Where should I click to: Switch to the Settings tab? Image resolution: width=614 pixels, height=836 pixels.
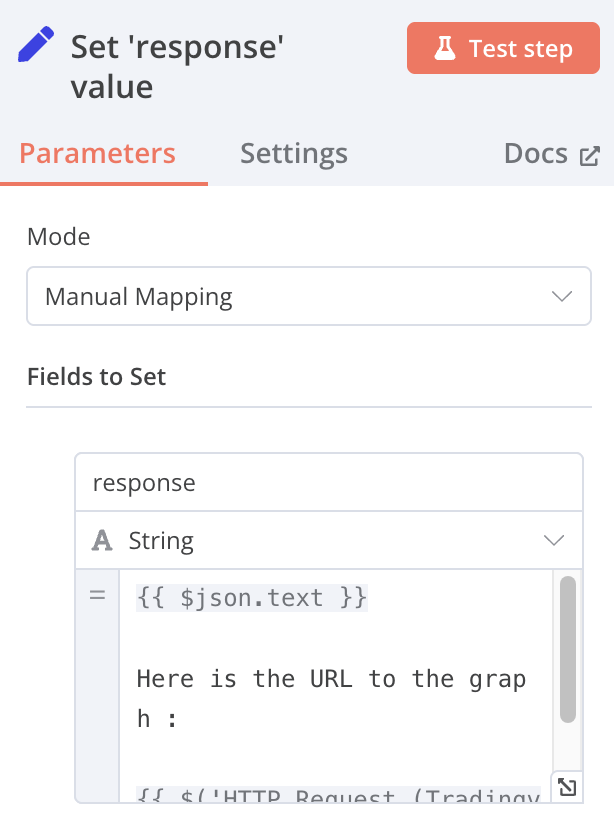(294, 154)
